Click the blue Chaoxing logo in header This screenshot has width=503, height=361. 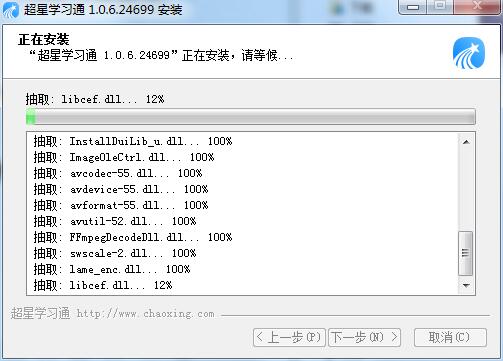tap(469, 53)
